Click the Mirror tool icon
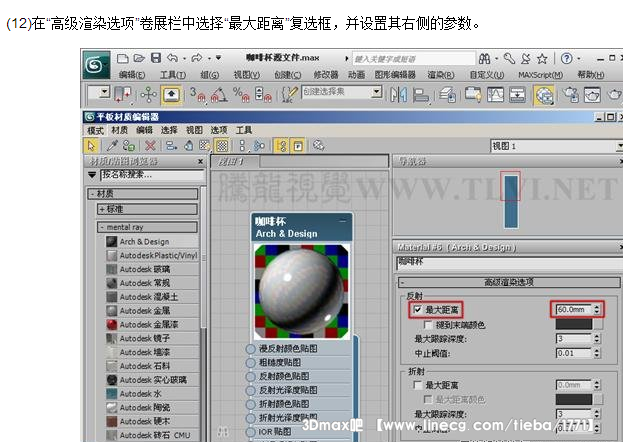Screen dimensions: 623x442 pyautogui.click(x=399, y=95)
